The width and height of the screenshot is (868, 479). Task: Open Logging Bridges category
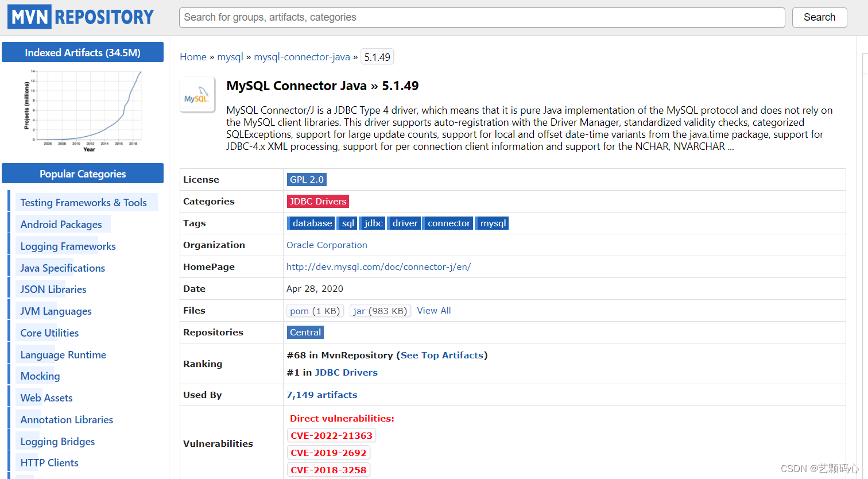(x=57, y=441)
